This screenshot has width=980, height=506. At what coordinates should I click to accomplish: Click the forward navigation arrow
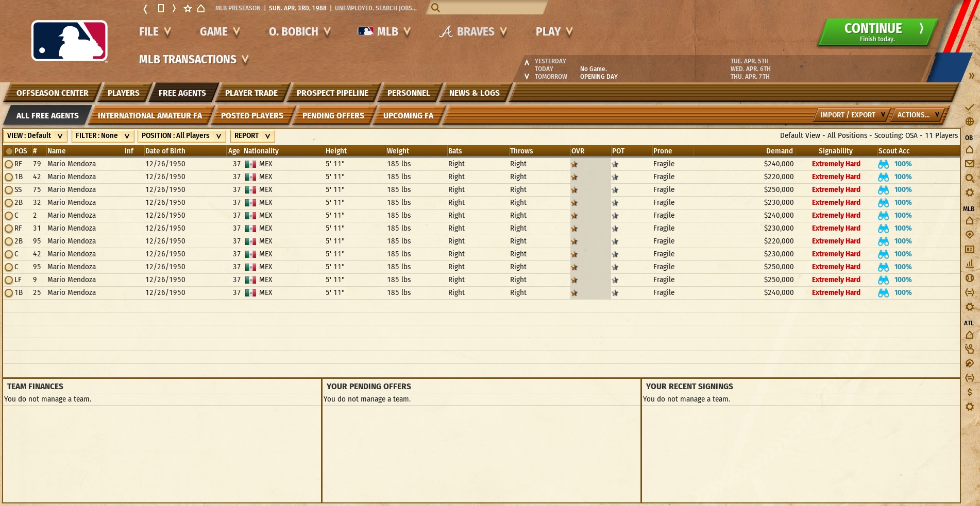(x=174, y=8)
